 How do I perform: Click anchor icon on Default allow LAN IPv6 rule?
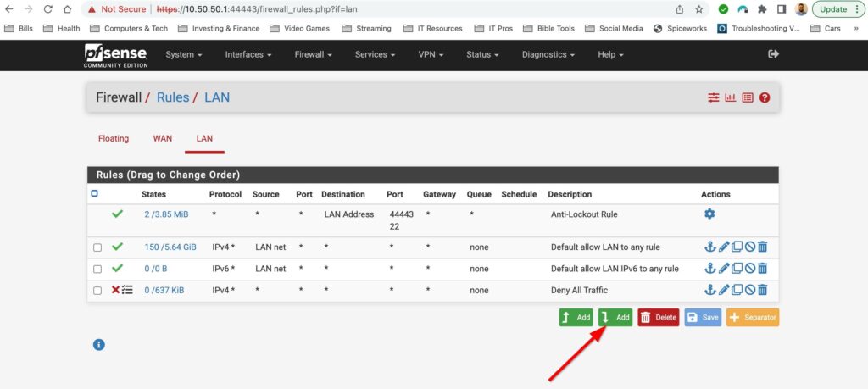coord(709,269)
